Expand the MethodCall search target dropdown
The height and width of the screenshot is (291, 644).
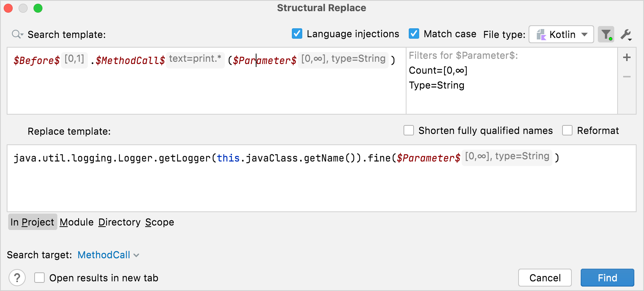coord(108,255)
